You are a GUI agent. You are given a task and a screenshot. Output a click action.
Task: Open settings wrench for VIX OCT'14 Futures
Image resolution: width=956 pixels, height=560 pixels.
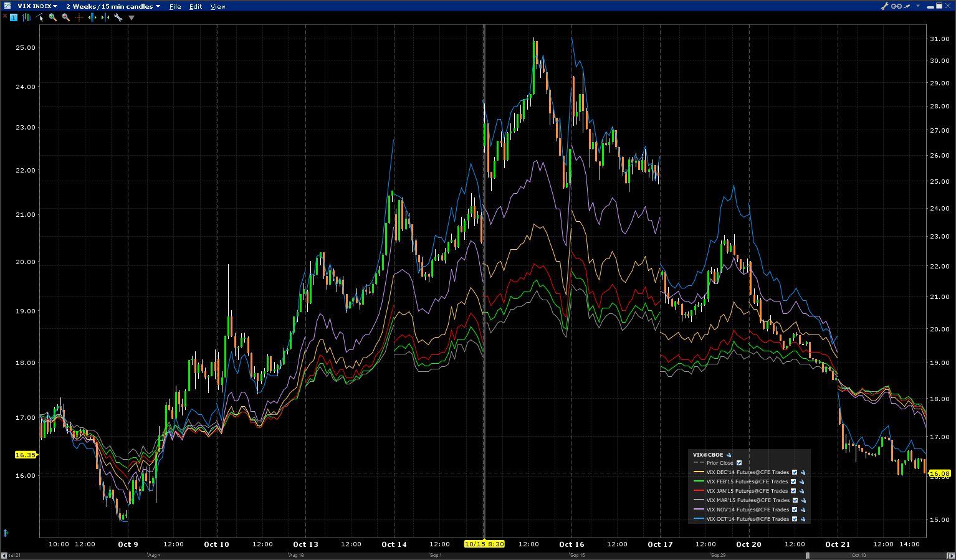point(803,519)
